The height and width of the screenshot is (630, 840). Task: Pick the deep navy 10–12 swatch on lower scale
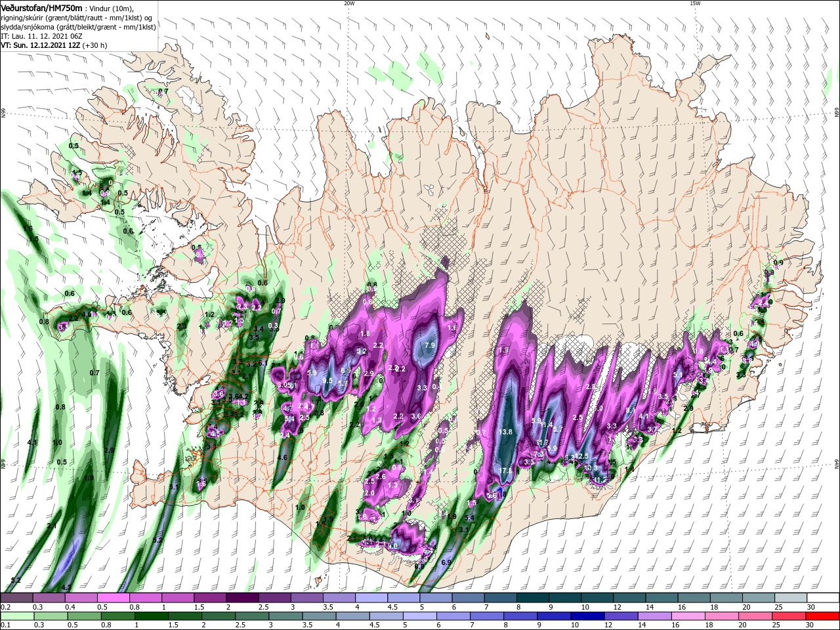[x=586, y=616]
